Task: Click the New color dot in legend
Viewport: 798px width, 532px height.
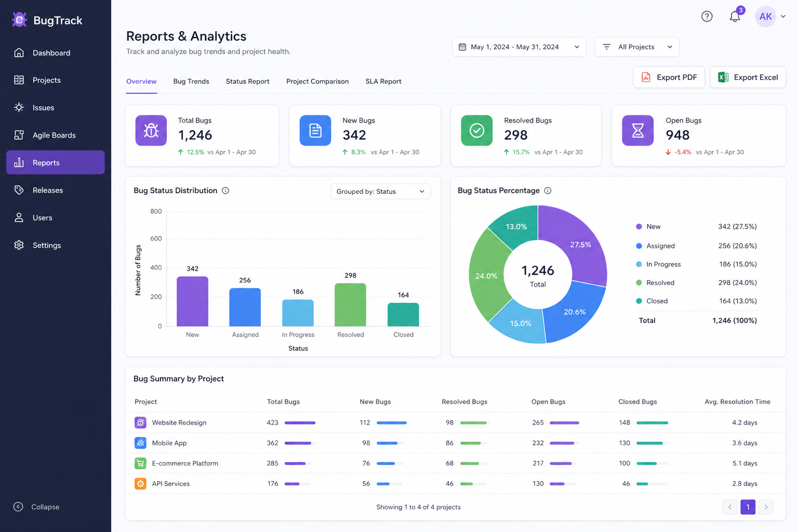Action: 639,227
